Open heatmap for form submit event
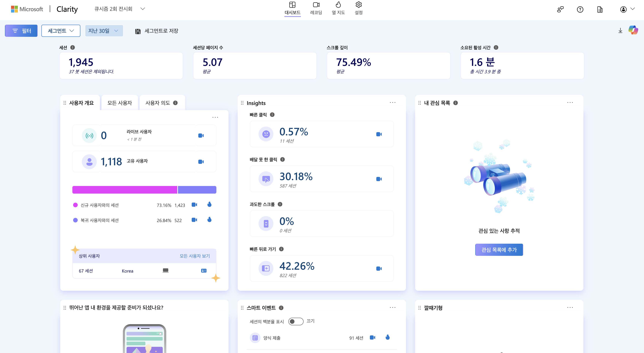Viewport: 644px width, 353px height. (388, 337)
